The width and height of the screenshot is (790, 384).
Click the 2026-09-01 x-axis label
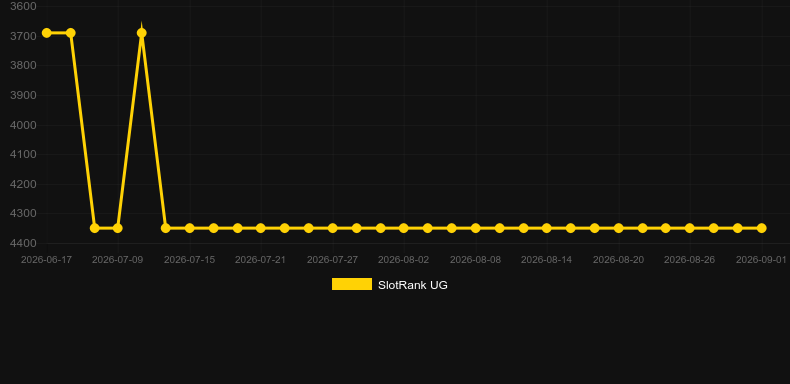pos(761,260)
